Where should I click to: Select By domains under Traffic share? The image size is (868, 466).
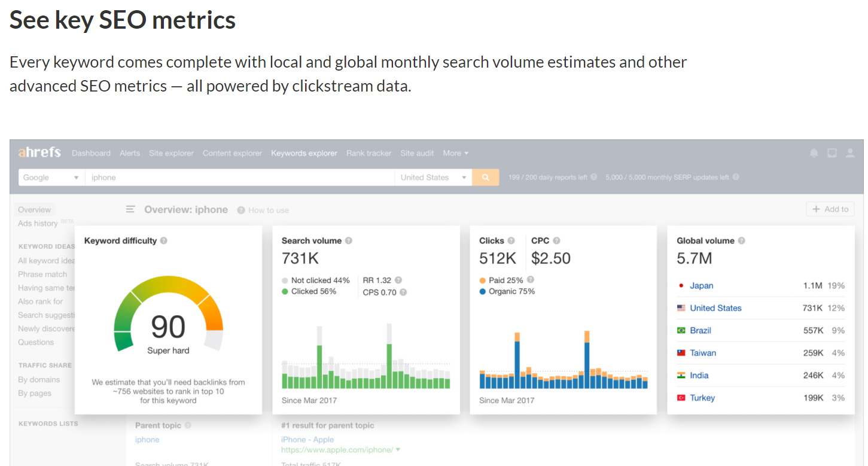pos(39,379)
